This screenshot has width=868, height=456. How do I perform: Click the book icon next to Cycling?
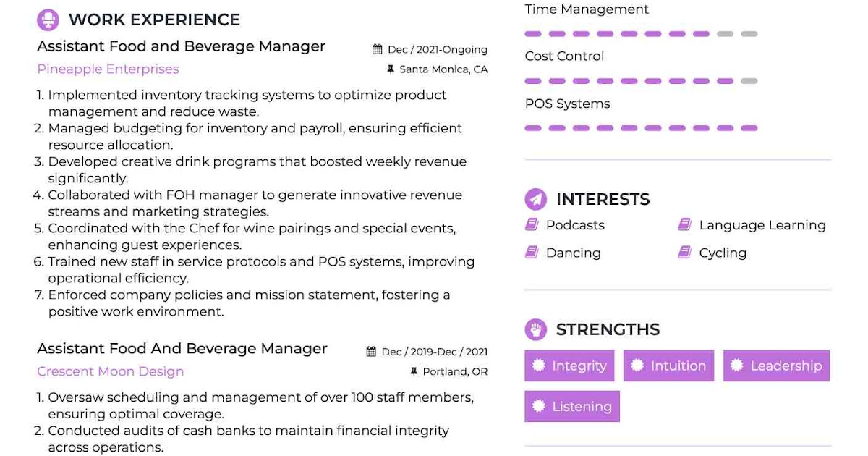click(x=684, y=253)
